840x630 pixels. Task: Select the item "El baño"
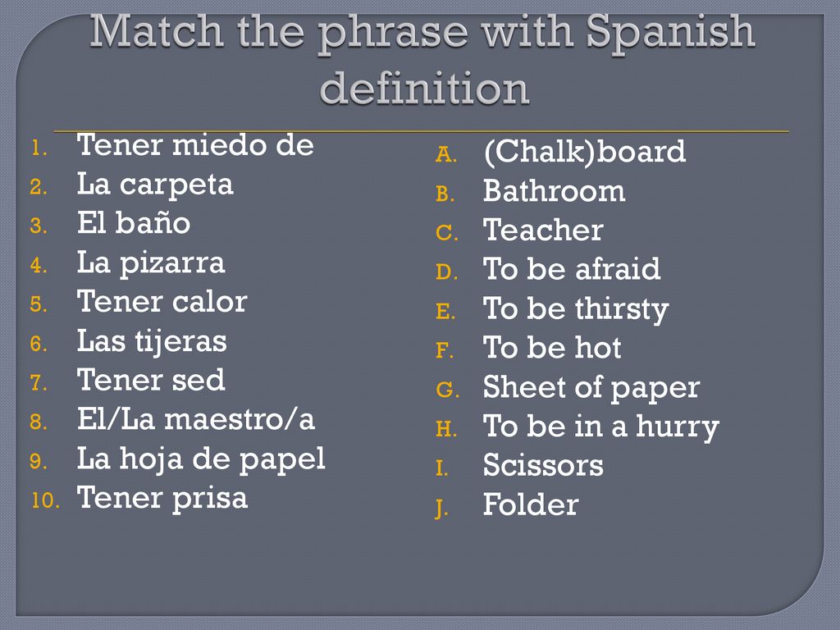[x=134, y=223]
